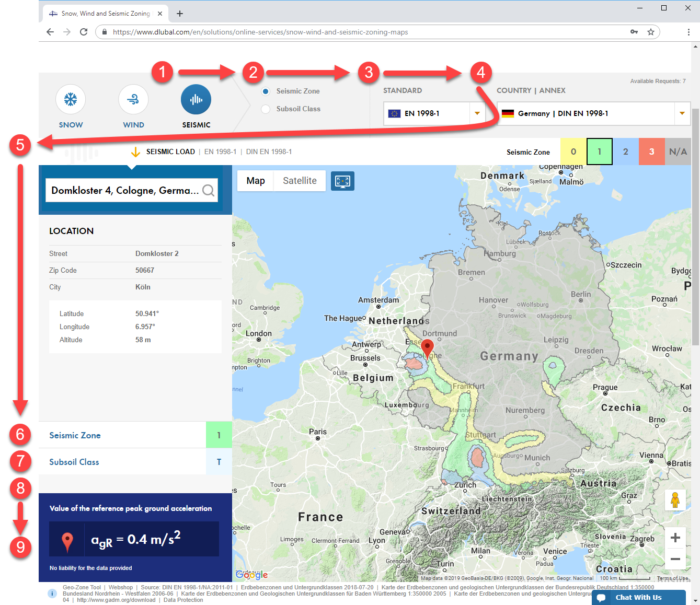This screenshot has height=605, width=700.
Task: Open the Webshop link in the footer
Action: click(x=121, y=587)
